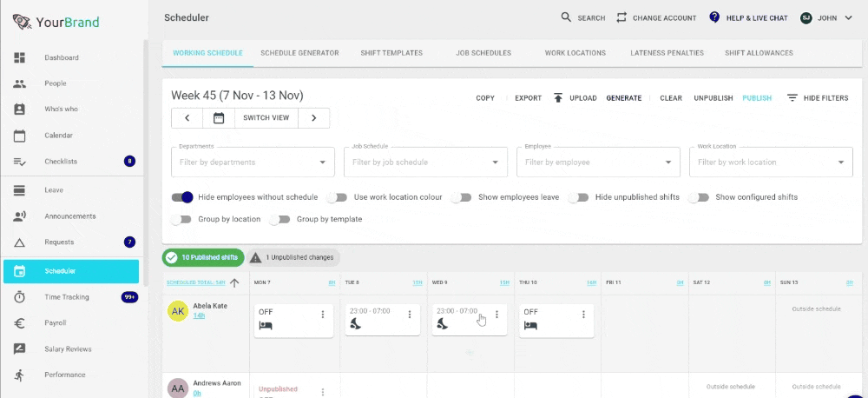Click the Unpublish button
The width and height of the screenshot is (868, 398).
point(713,98)
